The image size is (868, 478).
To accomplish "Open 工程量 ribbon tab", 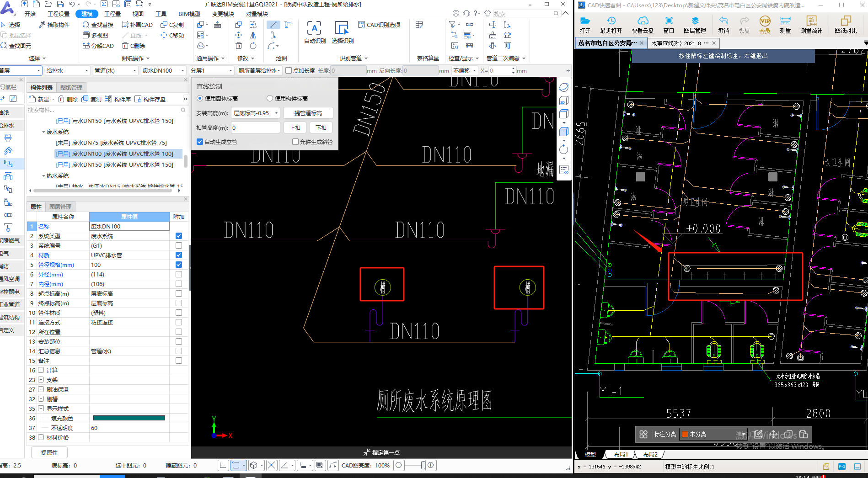I will [x=113, y=14].
